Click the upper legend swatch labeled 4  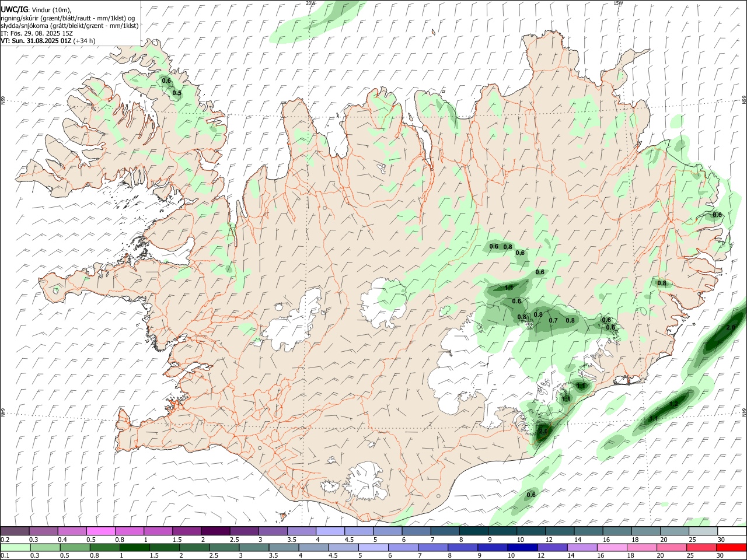[x=329, y=531]
